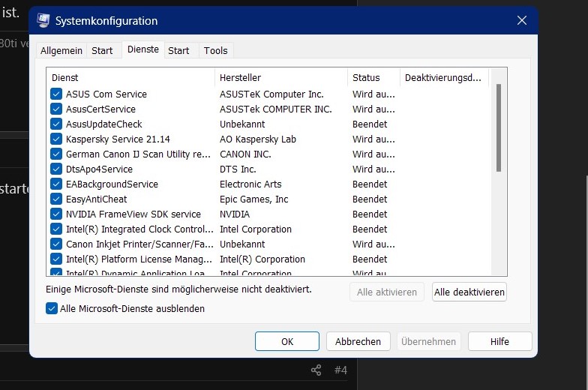Click the Übernehmen button
This screenshot has height=390, width=588.
429,341
